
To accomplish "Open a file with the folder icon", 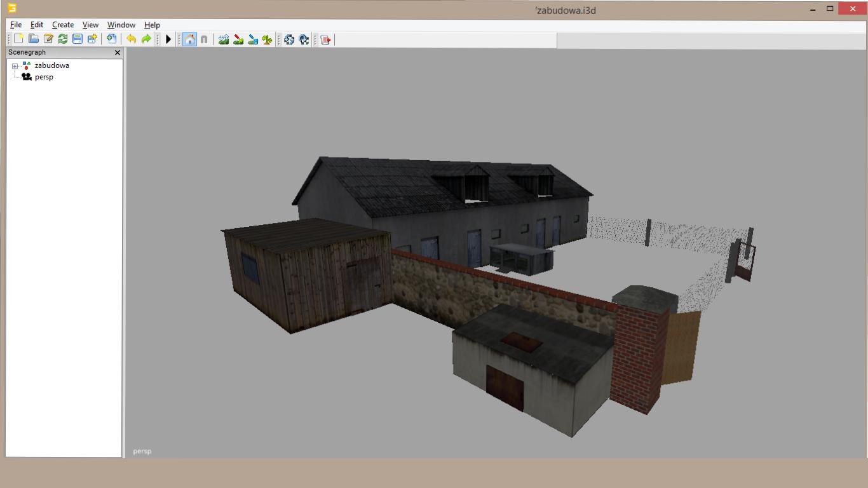I will coord(34,39).
